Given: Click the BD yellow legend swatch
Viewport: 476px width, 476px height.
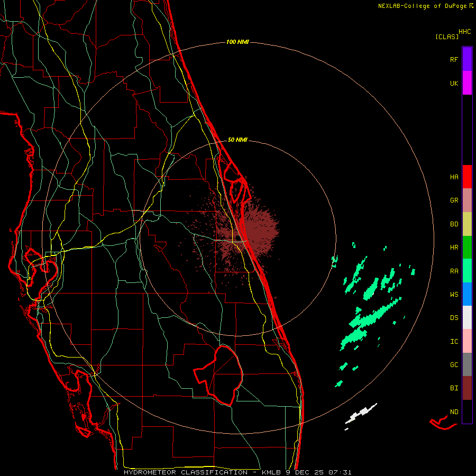Looking at the screenshot, I should tap(467, 224).
